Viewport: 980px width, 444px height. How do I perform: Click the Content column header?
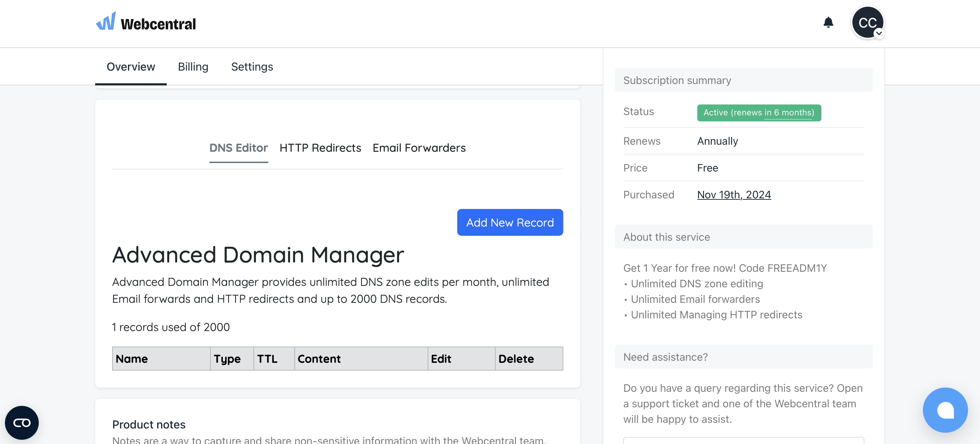point(319,358)
